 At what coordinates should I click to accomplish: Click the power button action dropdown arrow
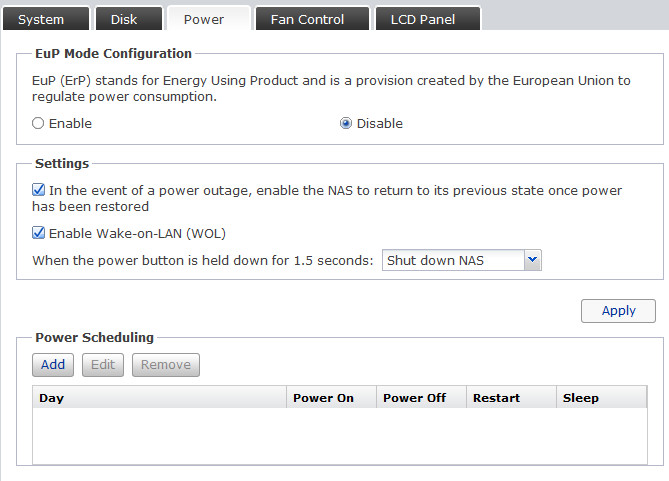coord(532,261)
